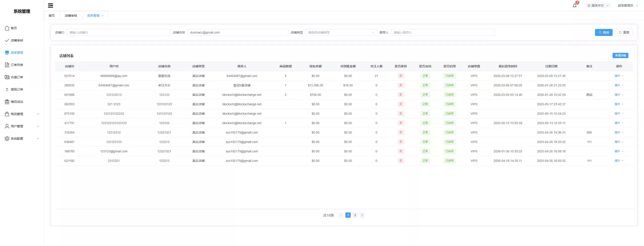Image resolution: width=644 pixels, height=246 pixels.
Task: Click the 提现订单 upload icon
Action: coord(7,89)
